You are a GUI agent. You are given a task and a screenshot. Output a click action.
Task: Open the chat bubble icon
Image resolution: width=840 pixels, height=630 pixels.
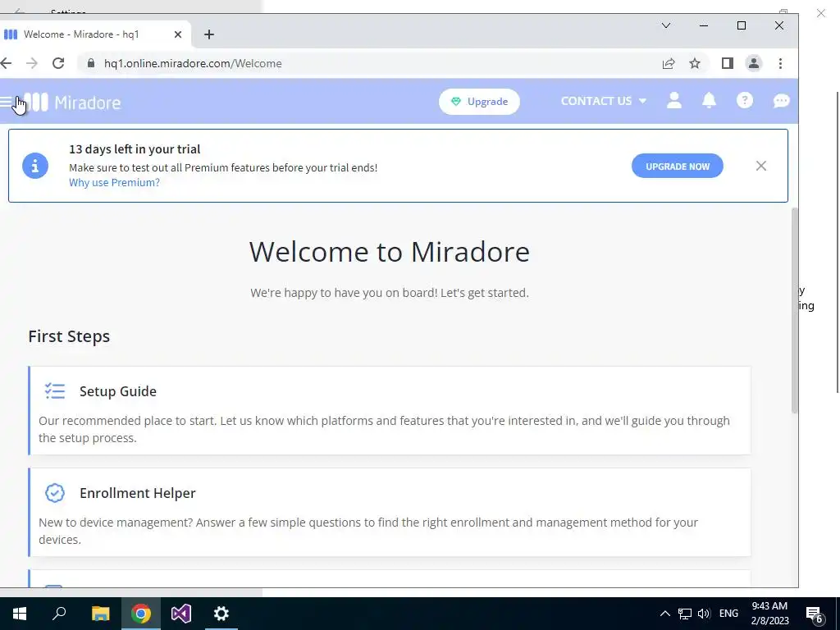781,100
